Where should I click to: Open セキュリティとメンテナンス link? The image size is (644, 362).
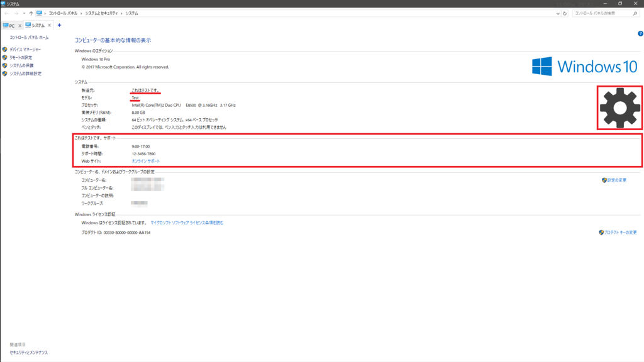[x=29, y=353]
